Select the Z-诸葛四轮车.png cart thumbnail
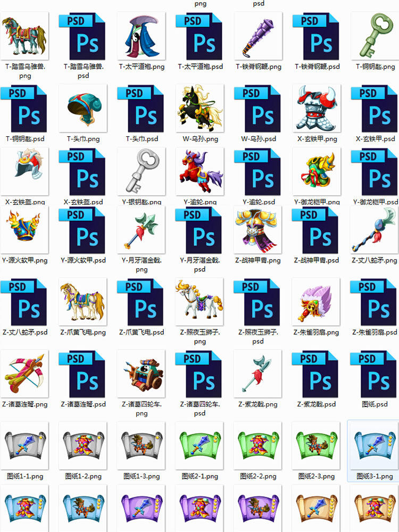 pos(141,374)
